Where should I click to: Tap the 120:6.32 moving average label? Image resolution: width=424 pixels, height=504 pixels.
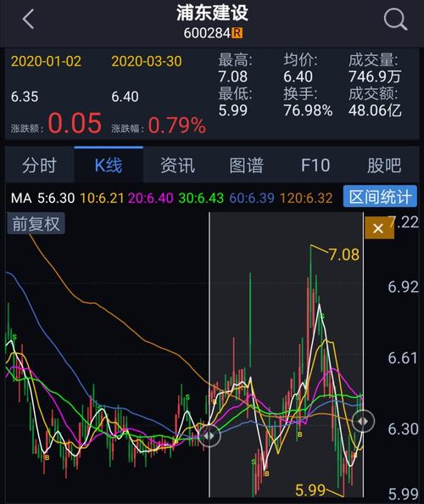click(x=306, y=198)
